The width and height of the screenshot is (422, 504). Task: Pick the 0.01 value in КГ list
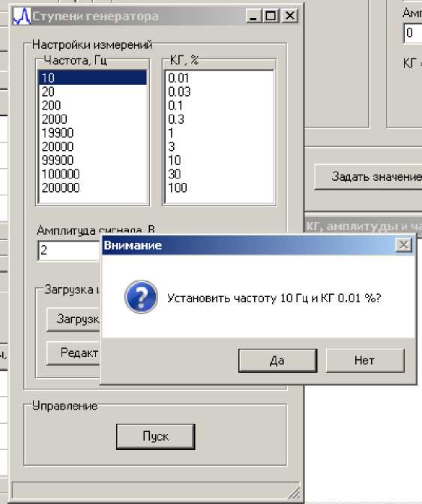point(220,78)
